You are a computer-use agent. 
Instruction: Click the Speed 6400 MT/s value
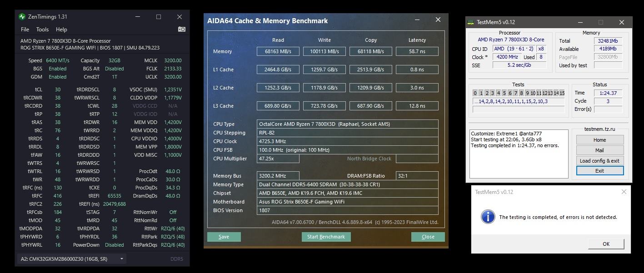(57, 60)
